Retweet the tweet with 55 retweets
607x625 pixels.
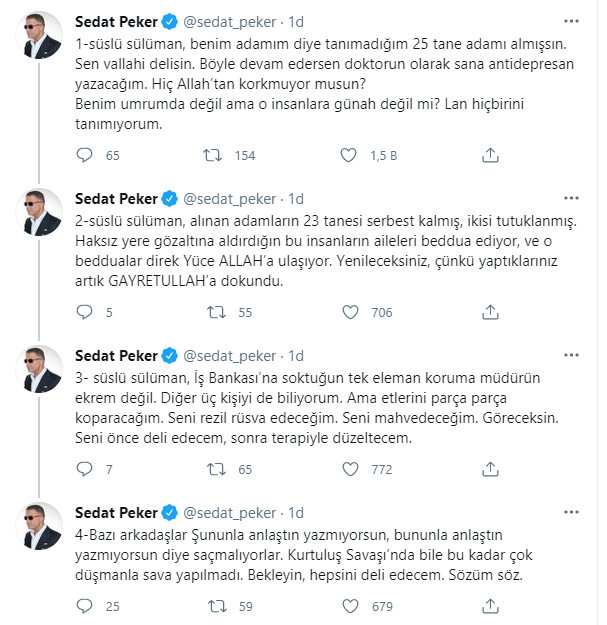(x=212, y=313)
